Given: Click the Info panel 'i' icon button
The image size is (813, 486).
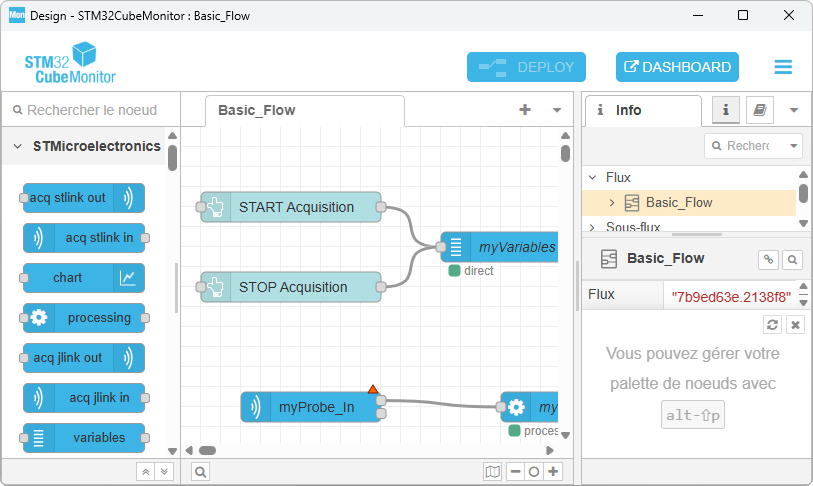Looking at the screenshot, I should tap(726, 110).
